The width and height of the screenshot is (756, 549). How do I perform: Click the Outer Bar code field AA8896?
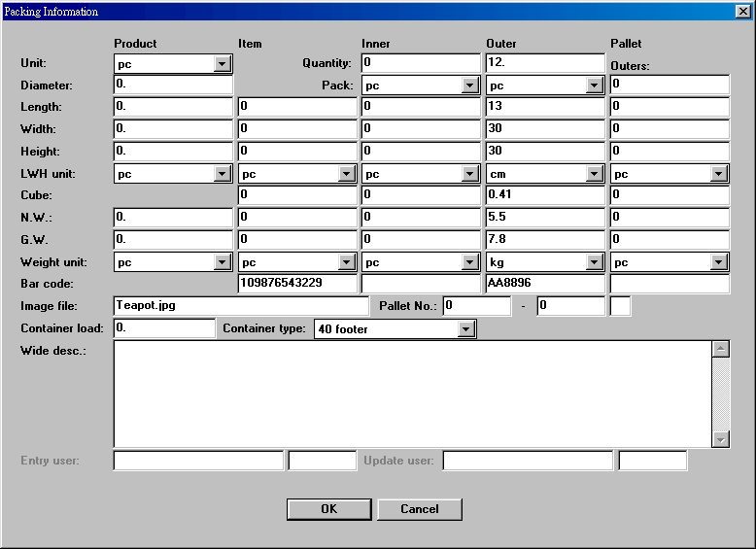point(545,285)
